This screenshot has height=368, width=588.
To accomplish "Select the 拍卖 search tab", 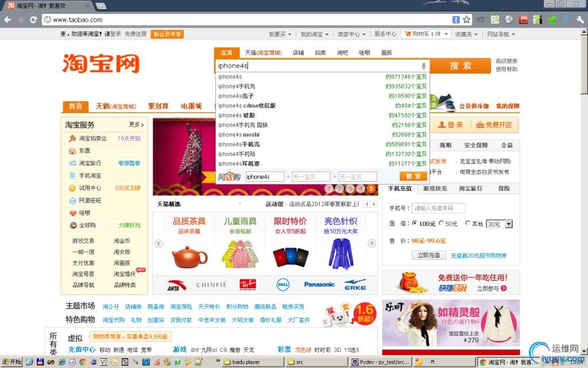I will coord(320,52).
